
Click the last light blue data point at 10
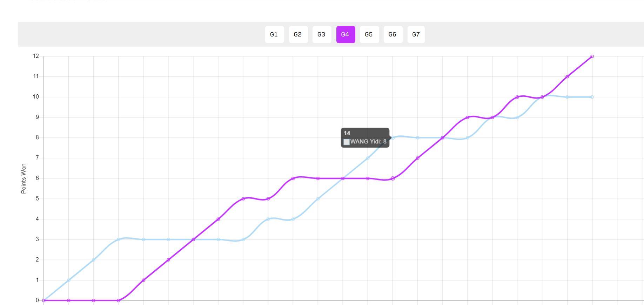[x=592, y=97]
